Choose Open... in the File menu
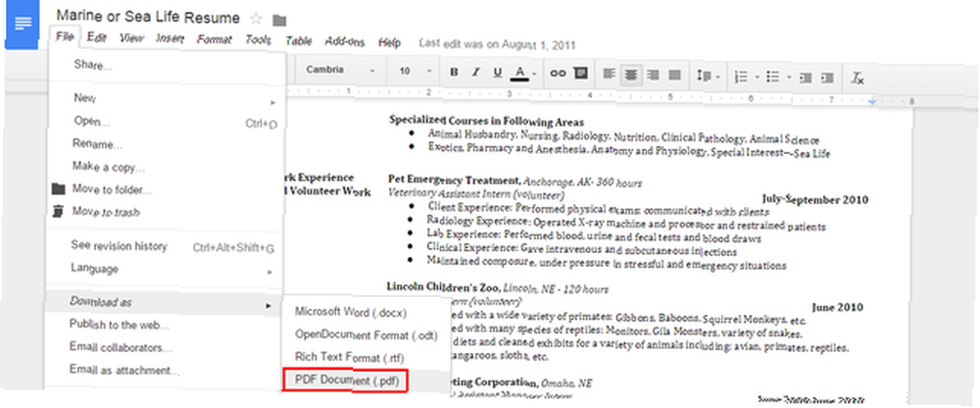 pos(168,122)
